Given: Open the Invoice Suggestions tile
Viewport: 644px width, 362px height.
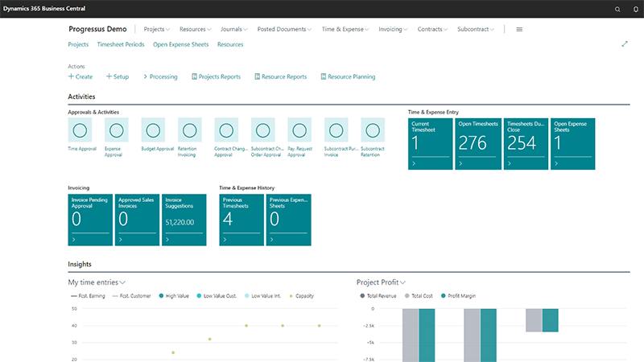Looking at the screenshot, I should [x=184, y=220].
